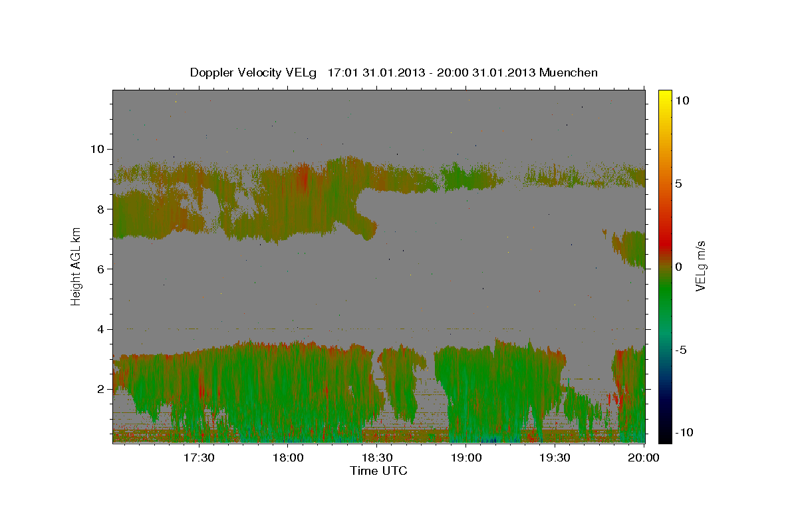Click the colorbar tick label 5
This screenshot has height=532, width=798.
(679, 184)
